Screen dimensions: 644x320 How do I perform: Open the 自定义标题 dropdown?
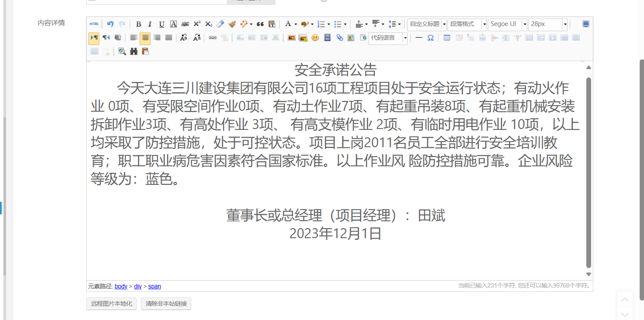pyautogui.click(x=427, y=24)
